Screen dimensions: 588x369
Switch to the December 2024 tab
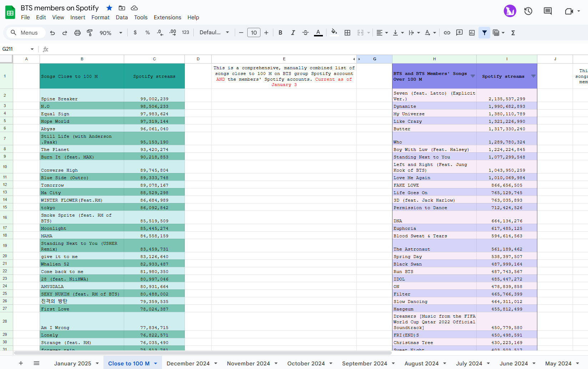pos(188,363)
